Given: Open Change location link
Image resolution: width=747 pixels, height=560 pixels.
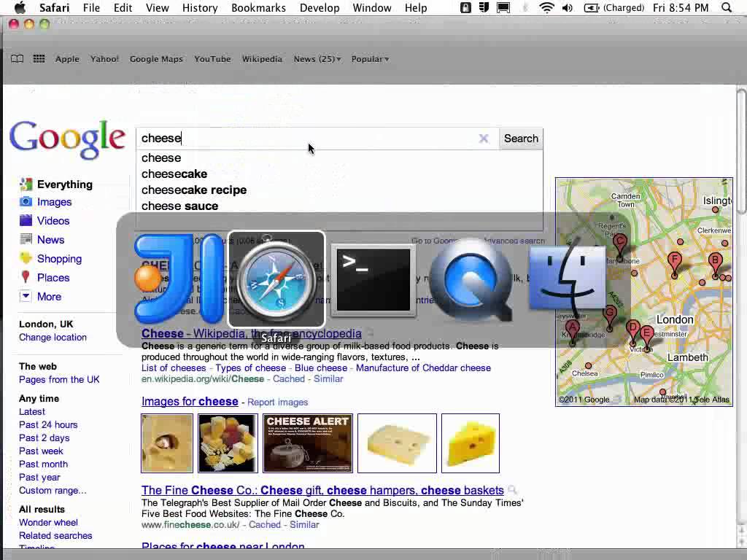Looking at the screenshot, I should click(x=53, y=337).
